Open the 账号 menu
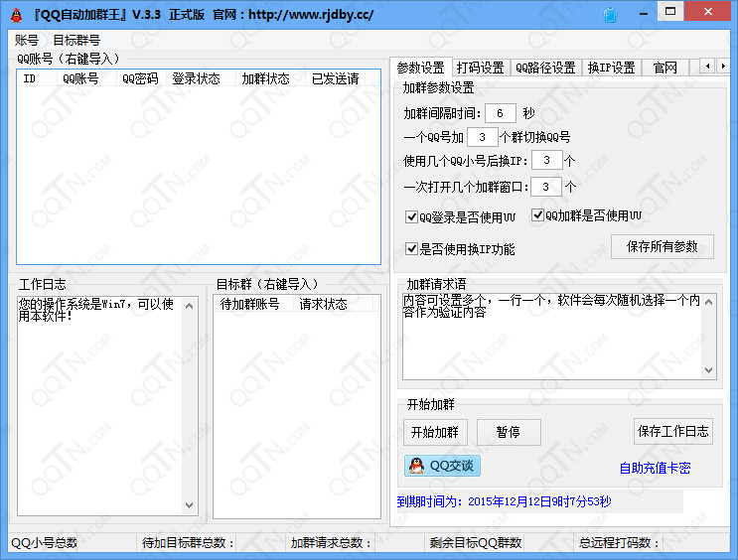 [x=27, y=41]
